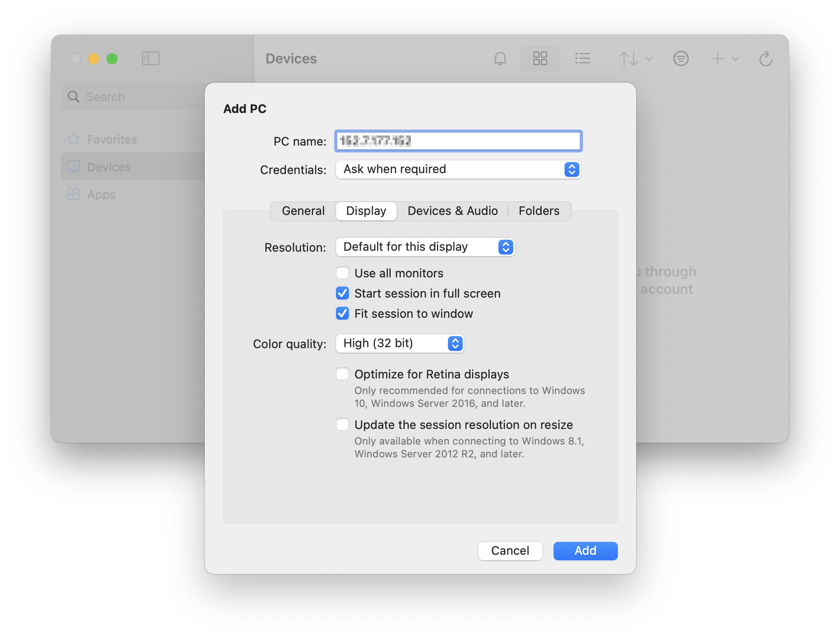Click the PC name text field
The image size is (840, 642).
click(458, 141)
